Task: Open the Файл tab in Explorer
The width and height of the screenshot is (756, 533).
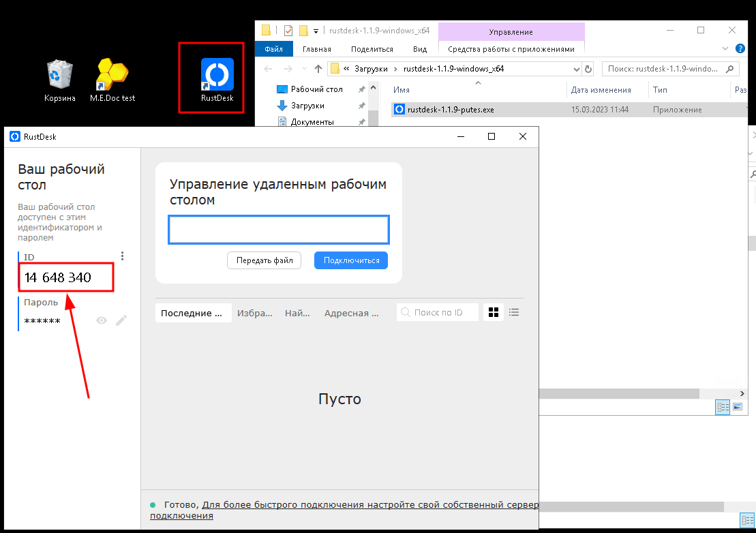Action: tap(274, 48)
